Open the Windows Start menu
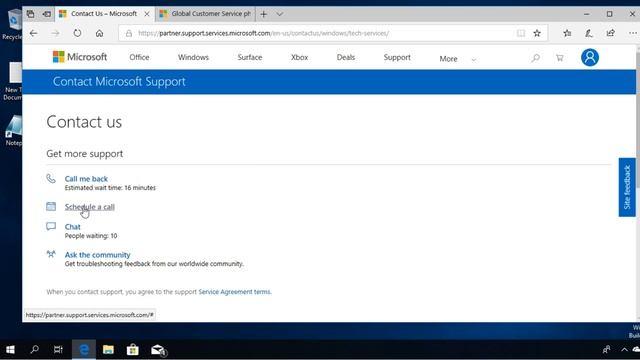The width and height of the screenshot is (640, 360). pos(11,349)
